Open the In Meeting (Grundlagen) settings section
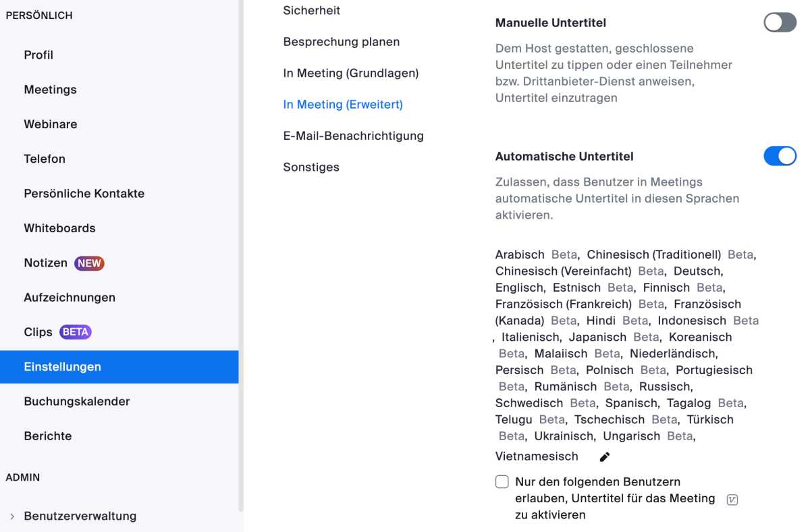810x532 pixels. point(351,73)
